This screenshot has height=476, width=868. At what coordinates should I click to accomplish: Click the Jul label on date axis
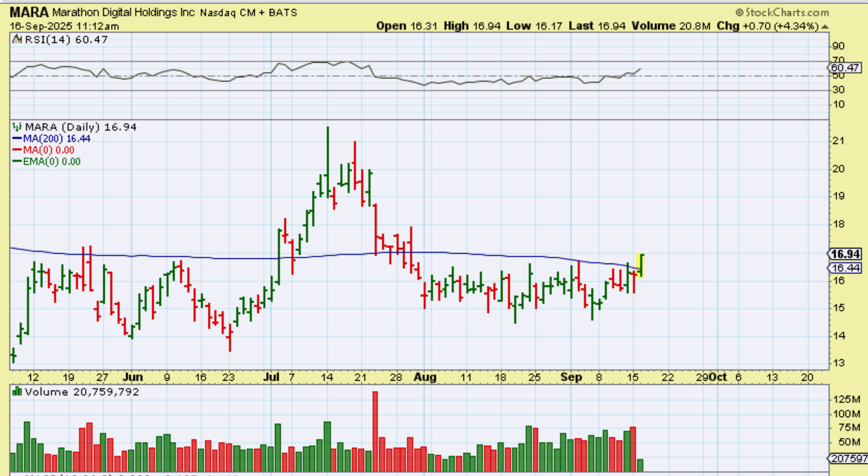tap(271, 377)
